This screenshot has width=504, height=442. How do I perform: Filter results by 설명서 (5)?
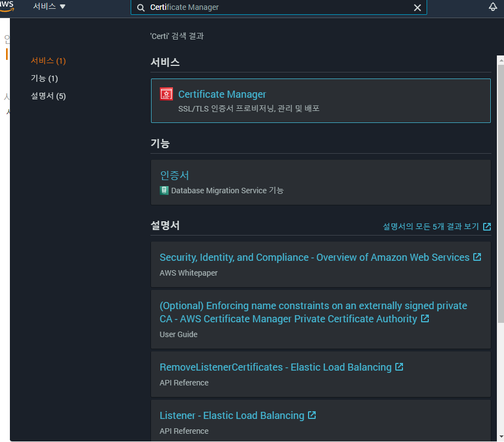coord(48,96)
